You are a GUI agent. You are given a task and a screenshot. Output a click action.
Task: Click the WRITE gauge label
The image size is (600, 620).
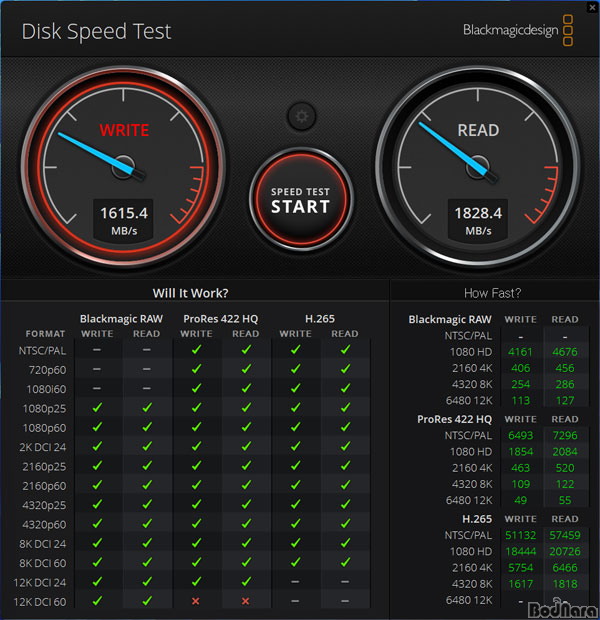point(124,130)
